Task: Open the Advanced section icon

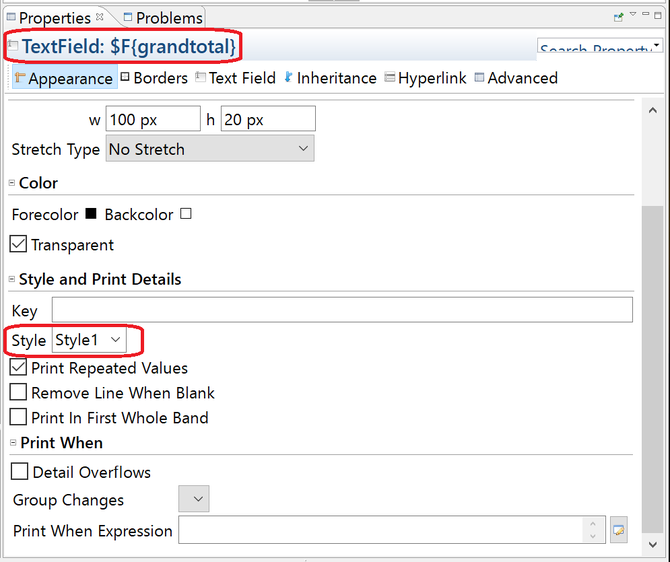Action: [x=479, y=77]
